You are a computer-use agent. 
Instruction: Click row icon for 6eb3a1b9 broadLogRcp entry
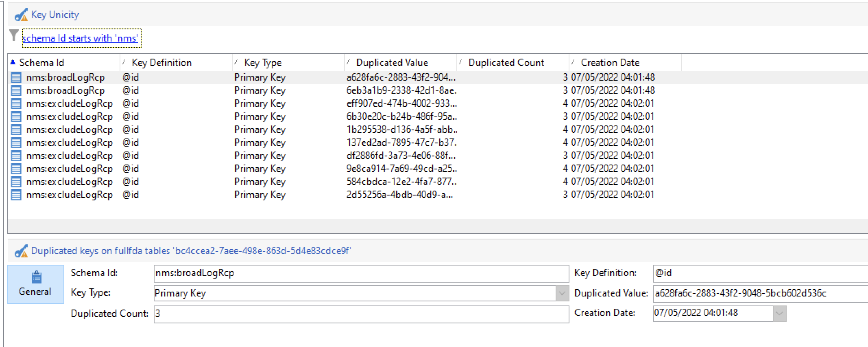[x=16, y=90]
